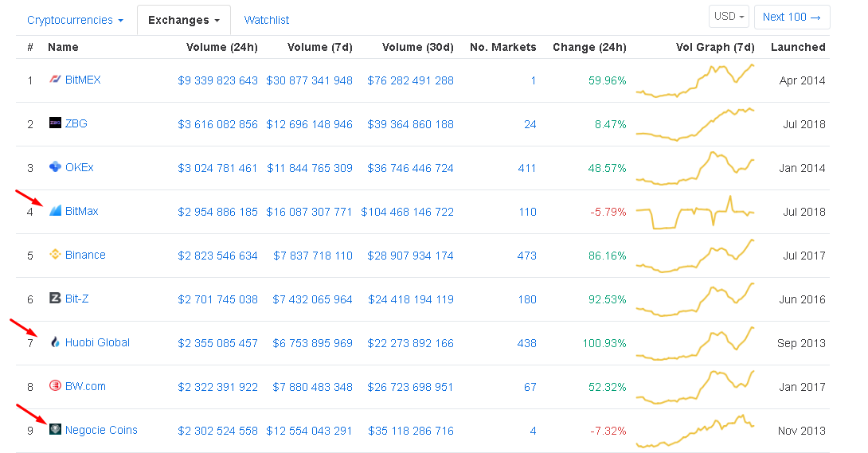Sort by Volume (7d) column header

coord(320,47)
